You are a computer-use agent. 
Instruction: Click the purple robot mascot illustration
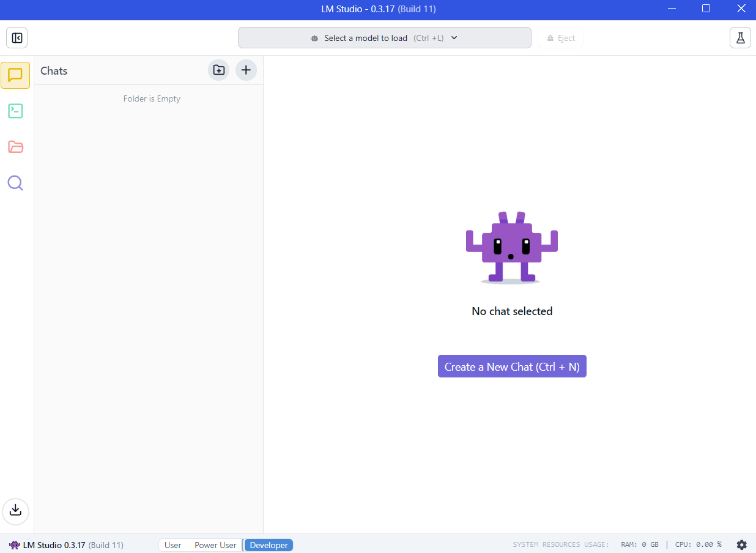click(512, 247)
